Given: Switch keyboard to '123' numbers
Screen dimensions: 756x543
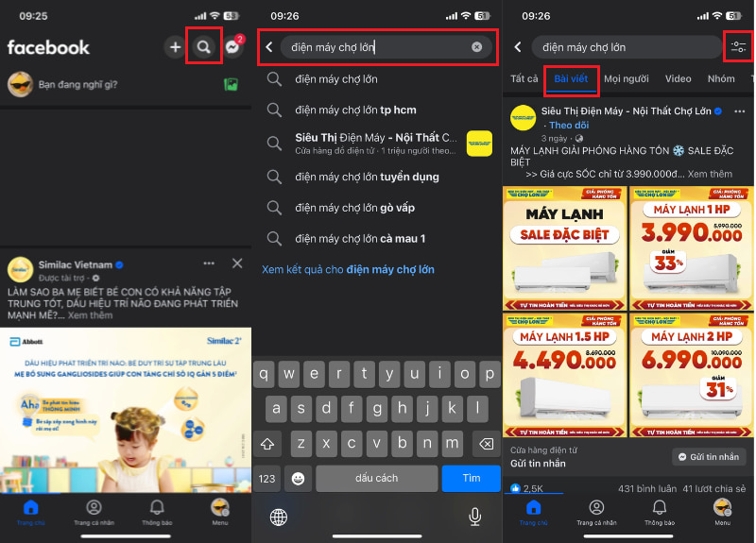Looking at the screenshot, I should [x=266, y=479].
